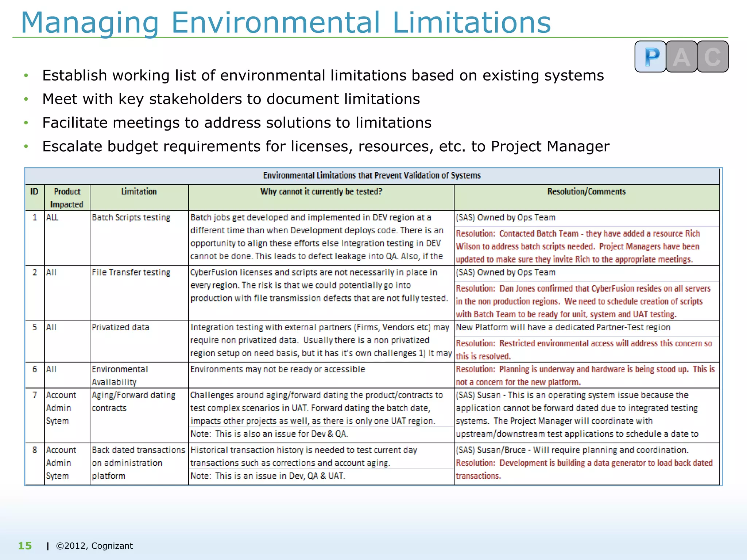Click the grey A icon in PAC badge
747x560 pixels.
681,57
